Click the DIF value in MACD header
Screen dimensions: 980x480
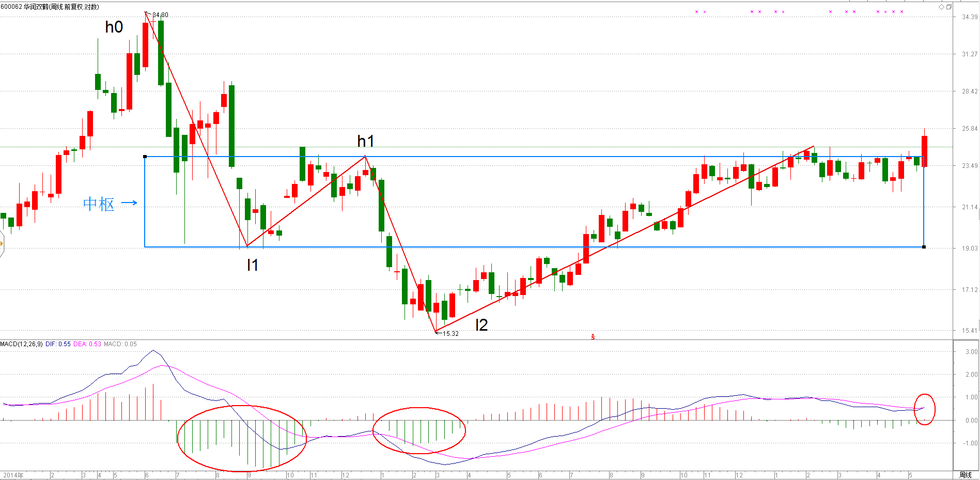click(58, 344)
